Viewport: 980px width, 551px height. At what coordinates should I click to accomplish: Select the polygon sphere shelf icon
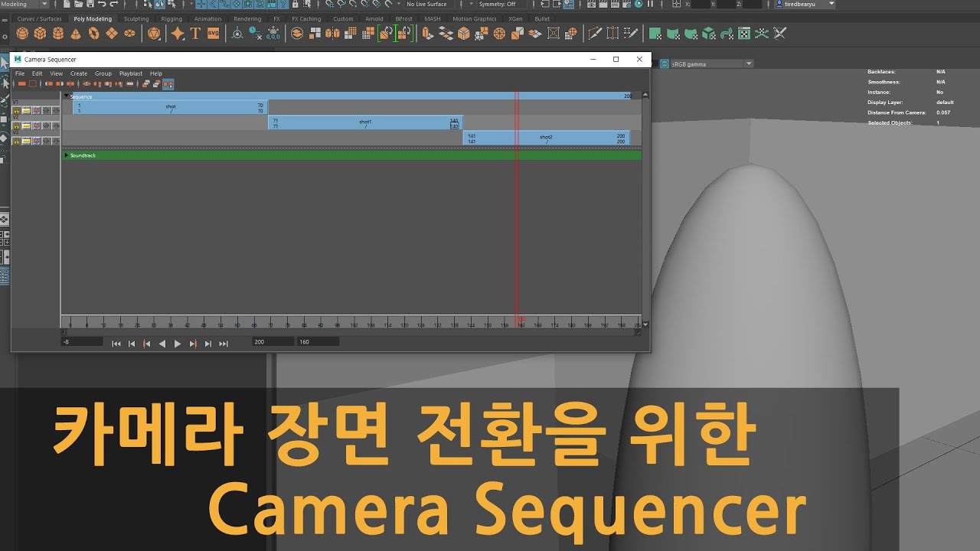(22, 34)
